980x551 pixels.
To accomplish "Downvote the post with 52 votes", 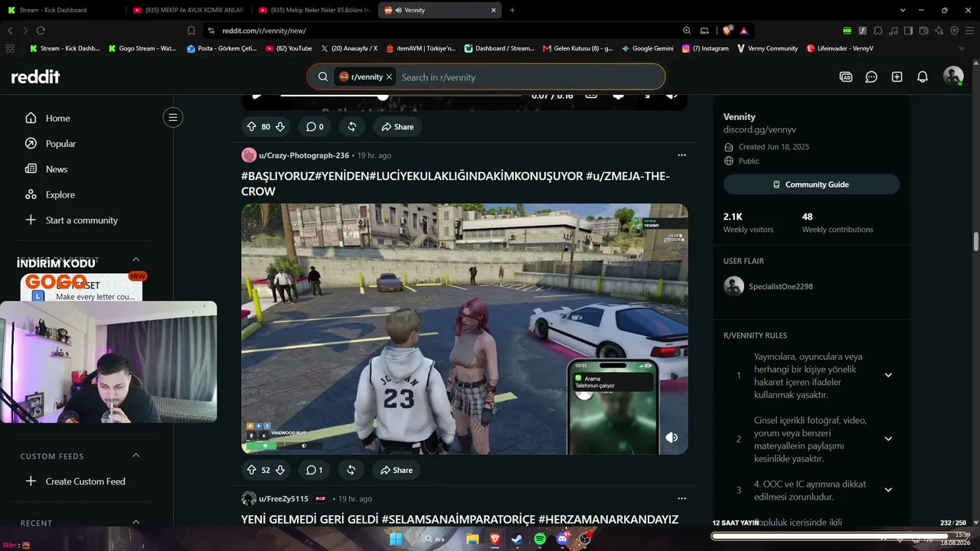I will (280, 470).
